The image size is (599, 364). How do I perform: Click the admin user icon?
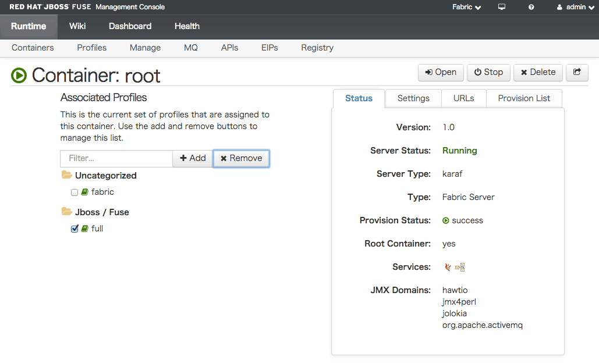pos(559,7)
